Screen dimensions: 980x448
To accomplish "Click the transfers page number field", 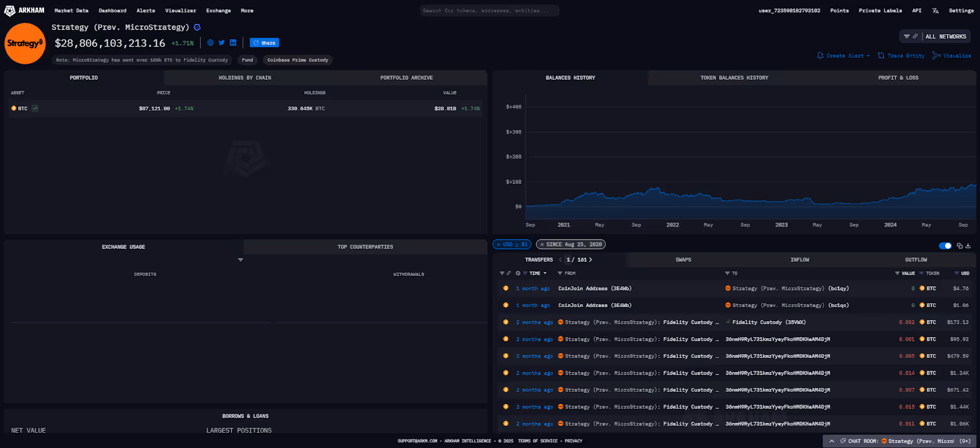I will click(x=569, y=260).
